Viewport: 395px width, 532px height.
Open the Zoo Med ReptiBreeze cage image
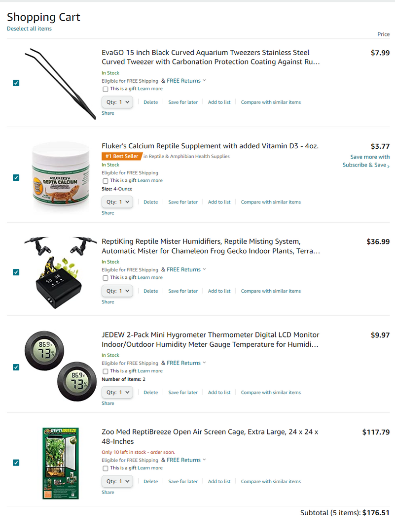click(x=61, y=464)
